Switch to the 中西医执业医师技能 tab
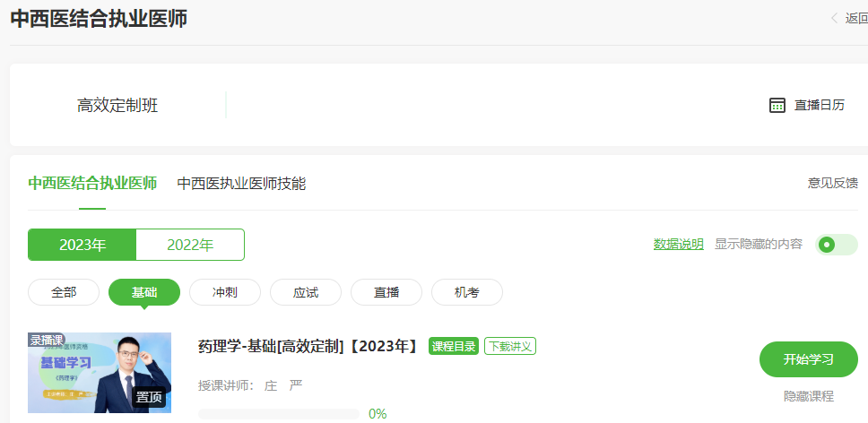 tap(241, 183)
